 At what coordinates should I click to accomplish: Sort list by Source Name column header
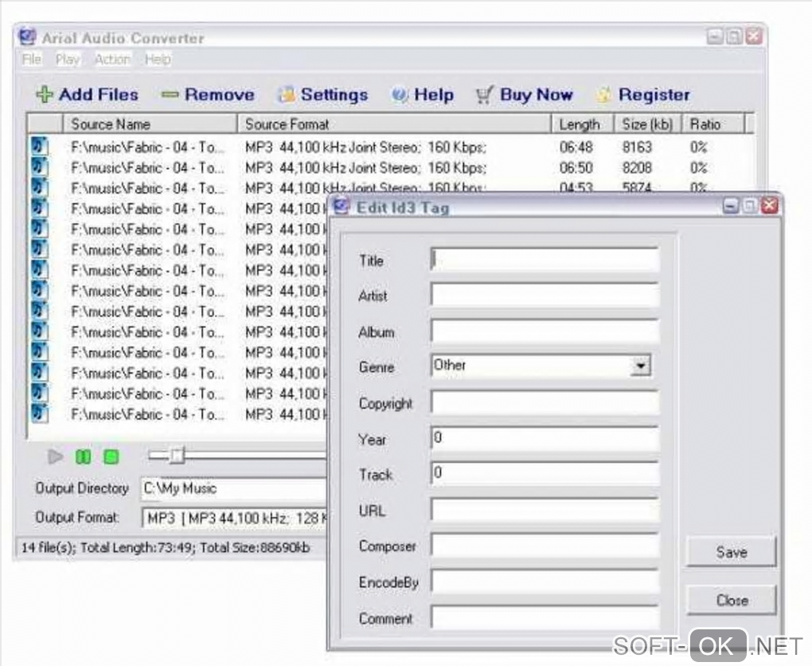point(150,123)
